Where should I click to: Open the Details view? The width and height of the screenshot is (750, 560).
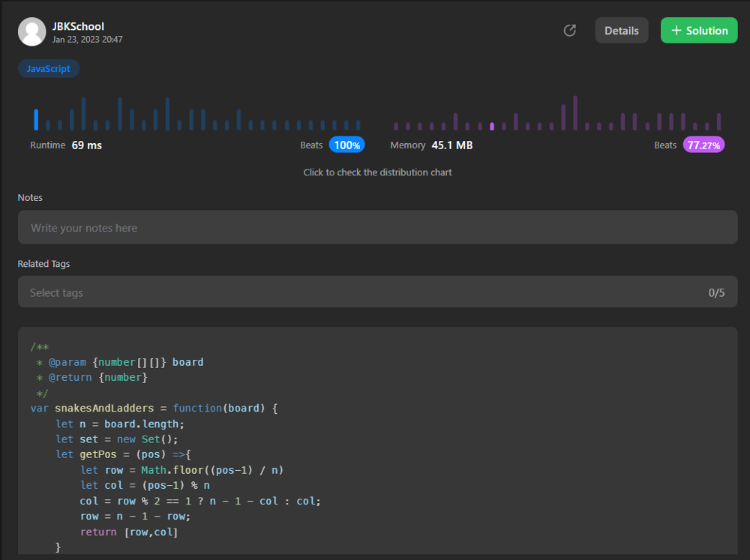[x=621, y=31]
